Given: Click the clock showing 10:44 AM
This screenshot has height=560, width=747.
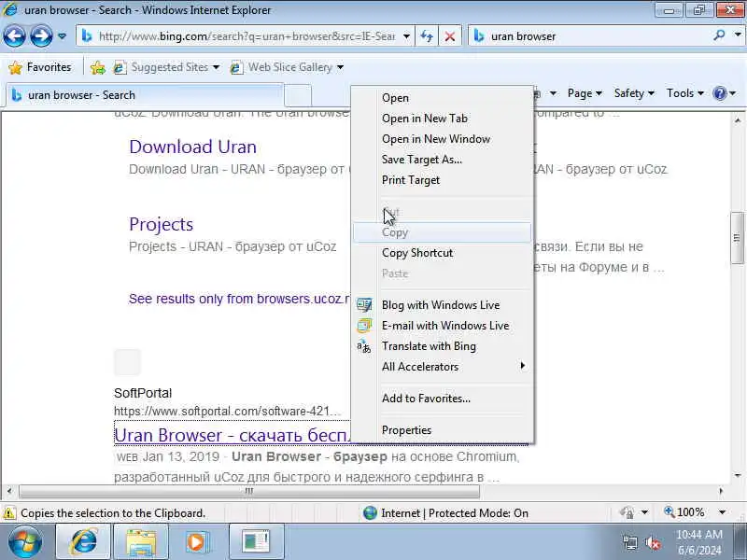Looking at the screenshot, I should pyautogui.click(x=698, y=534).
